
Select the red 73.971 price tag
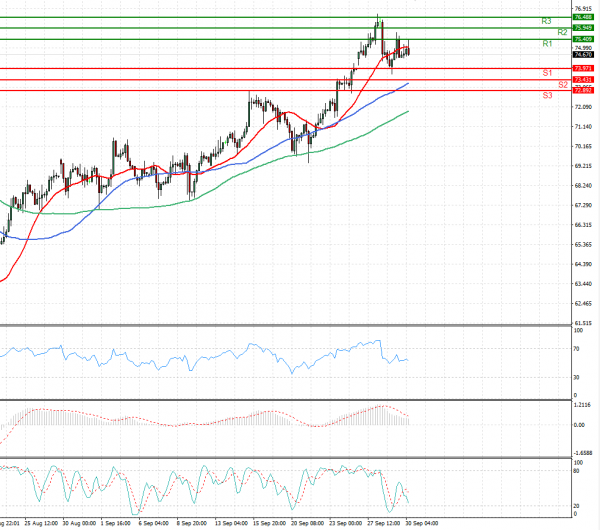click(583, 68)
